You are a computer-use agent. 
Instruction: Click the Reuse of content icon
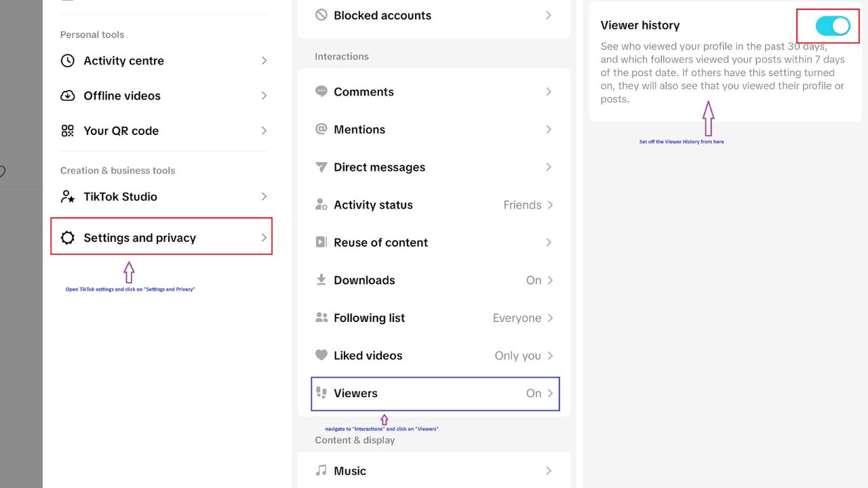coord(321,242)
